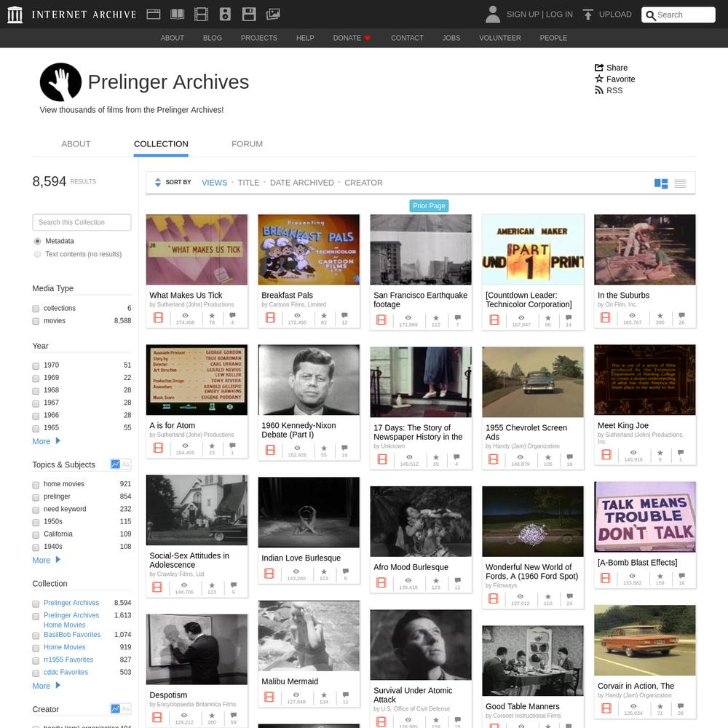The width and height of the screenshot is (728, 728).
Task: Check the rr1955 Favorites collection filter
Action: (36, 660)
